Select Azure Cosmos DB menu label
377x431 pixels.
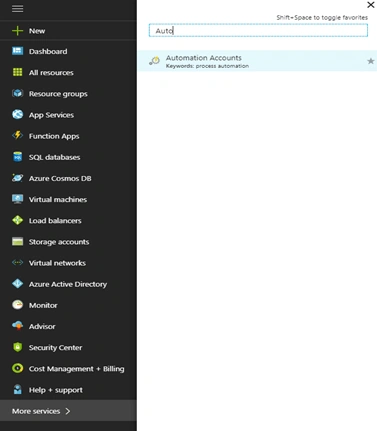(60, 178)
